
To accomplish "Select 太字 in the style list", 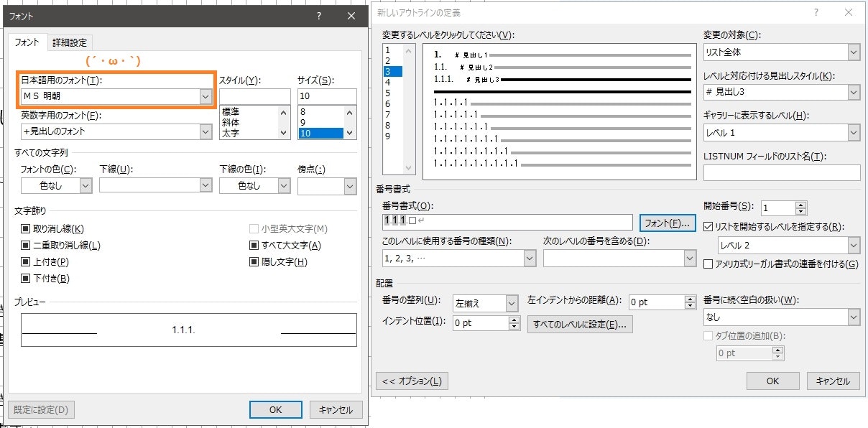I will tap(231, 133).
